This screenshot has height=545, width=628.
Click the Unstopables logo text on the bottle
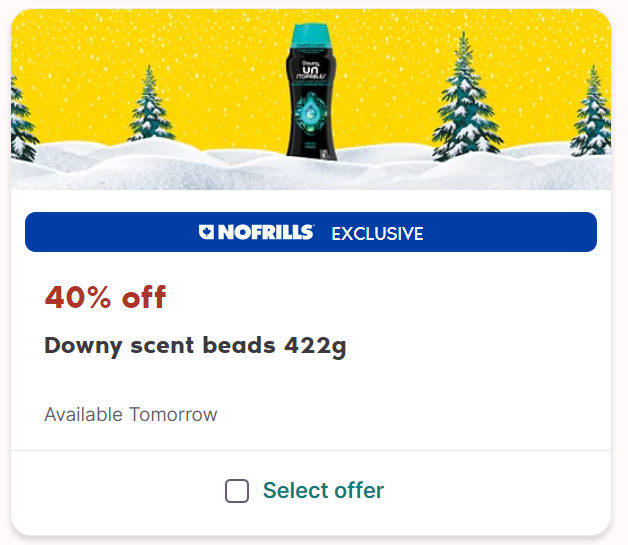tap(309, 70)
